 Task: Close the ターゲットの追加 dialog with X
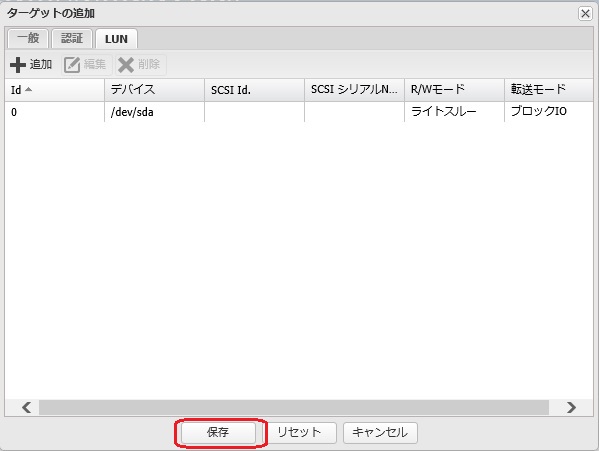pos(585,13)
